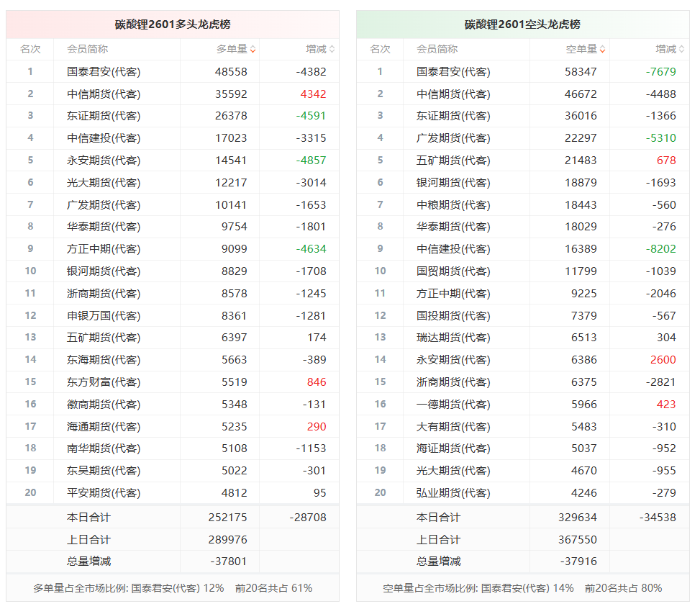Select 国泰君安(代客) in long table

104,71
